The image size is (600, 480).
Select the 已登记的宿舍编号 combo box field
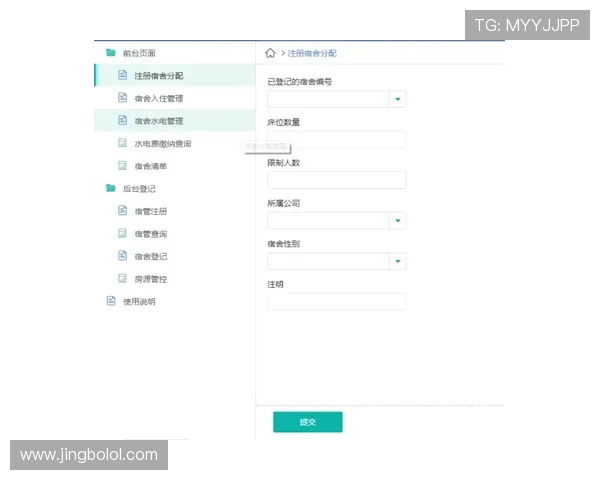coord(337,99)
